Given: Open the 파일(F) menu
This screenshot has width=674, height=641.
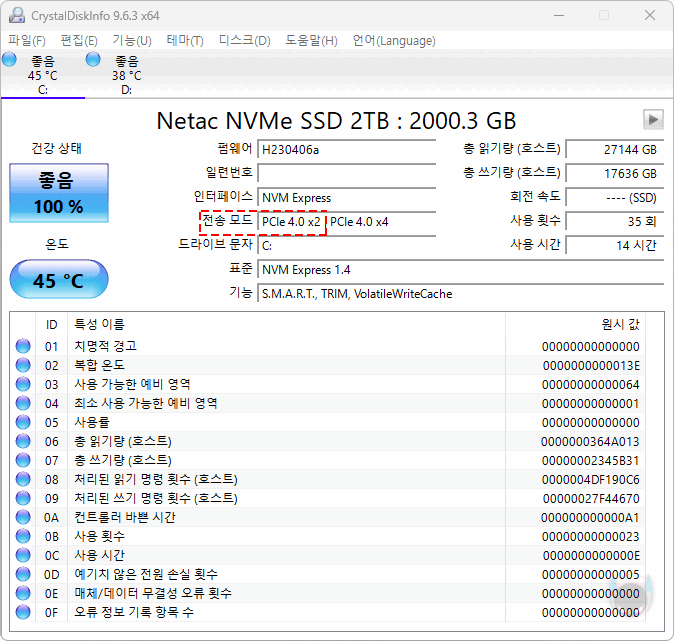Looking at the screenshot, I should (27, 41).
